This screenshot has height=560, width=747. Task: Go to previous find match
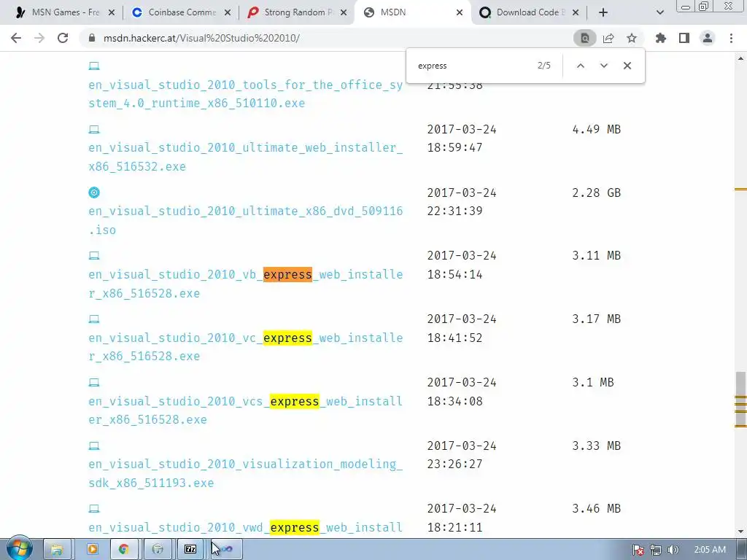(580, 66)
